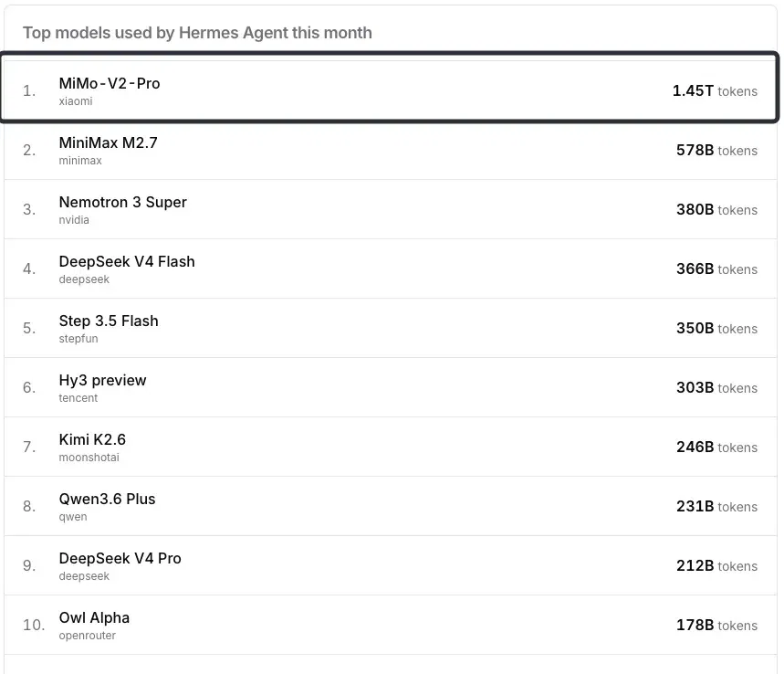Click the stepfun provider label
The width and height of the screenshot is (784, 674).
78,339
